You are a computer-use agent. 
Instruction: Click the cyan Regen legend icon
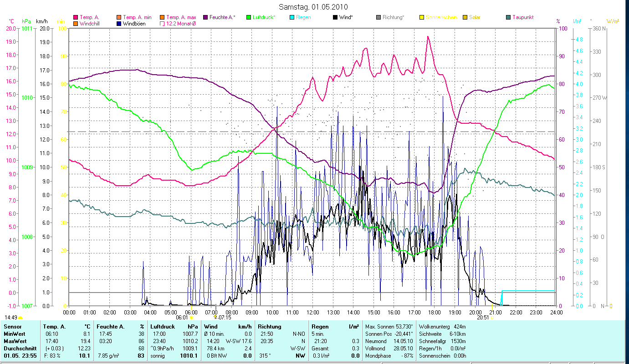point(291,17)
